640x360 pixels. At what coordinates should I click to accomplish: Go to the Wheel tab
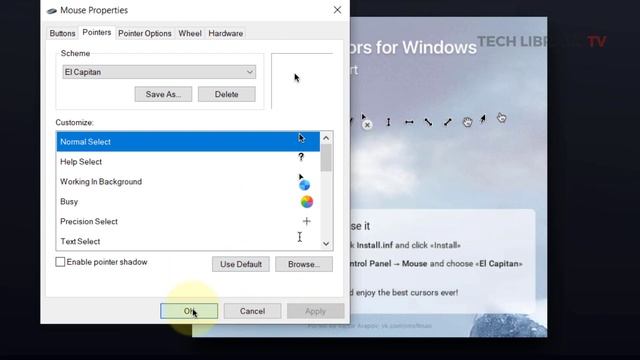click(190, 33)
